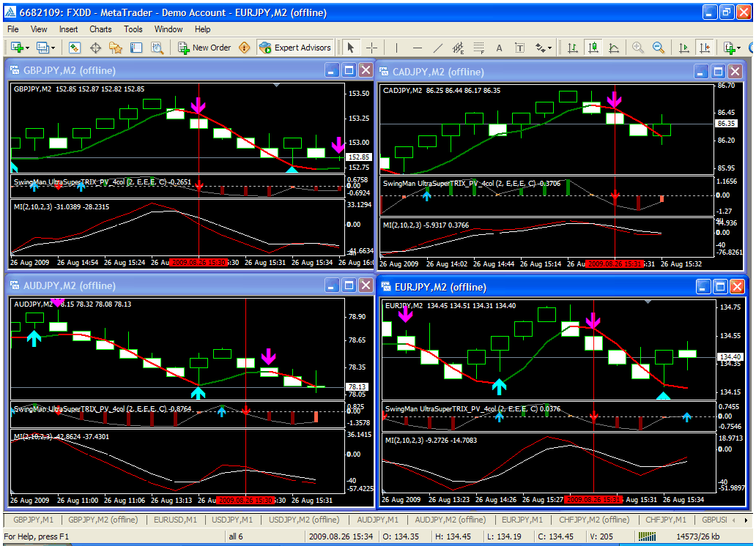
Task: Open the Tools menu
Action: pyautogui.click(x=133, y=29)
